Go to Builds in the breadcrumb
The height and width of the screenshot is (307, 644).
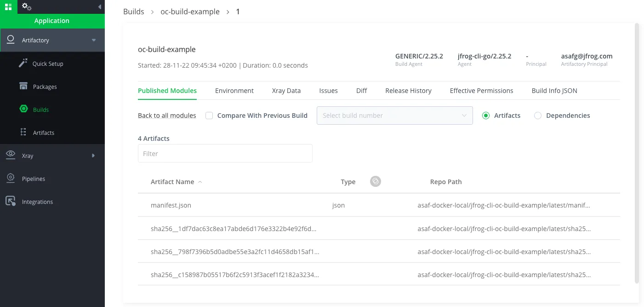[134, 12]
